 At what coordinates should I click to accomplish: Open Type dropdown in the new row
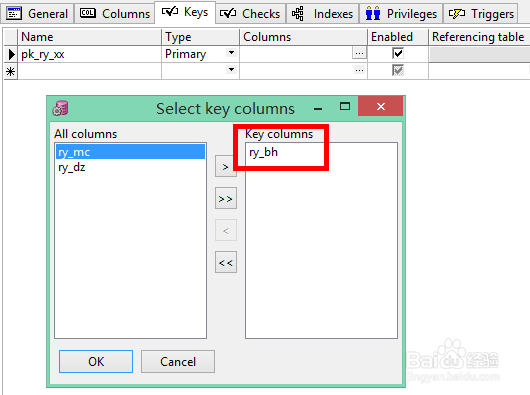coord(231,70)
